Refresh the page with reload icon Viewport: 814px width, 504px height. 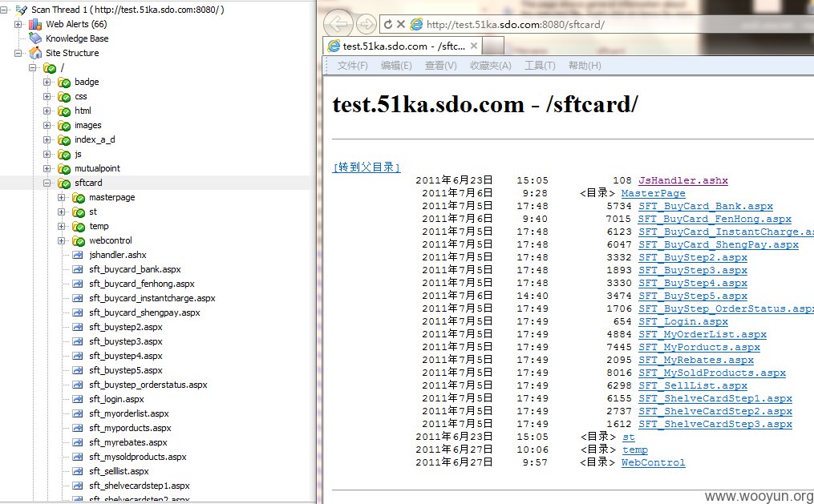tap(388, 24)
